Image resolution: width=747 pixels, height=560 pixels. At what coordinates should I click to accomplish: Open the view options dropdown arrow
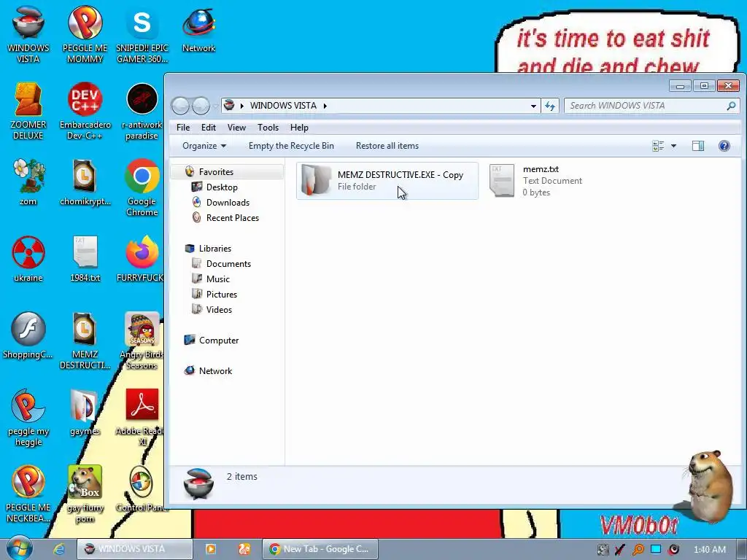[673, 146]
